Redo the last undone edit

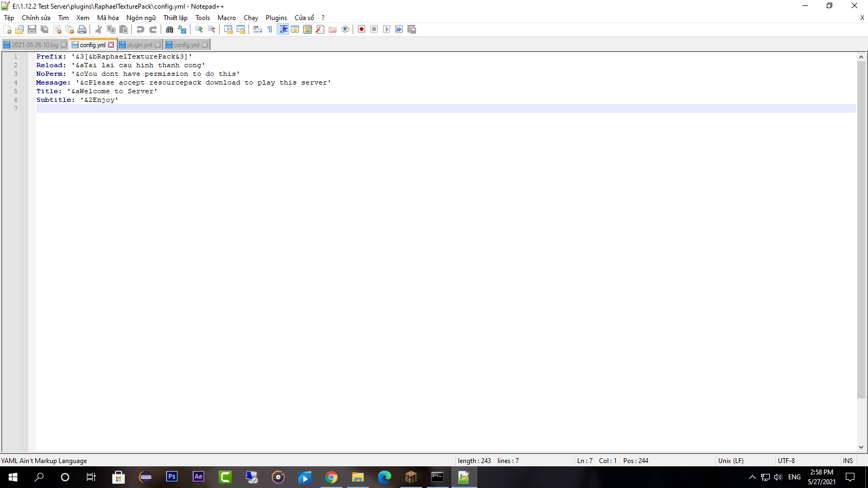point(153,29)
